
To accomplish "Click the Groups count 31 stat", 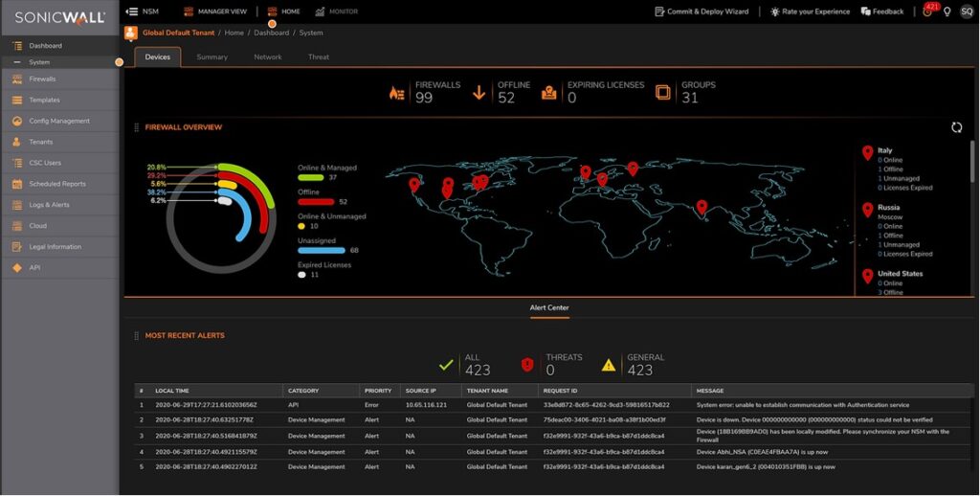I will pos(685,92).
